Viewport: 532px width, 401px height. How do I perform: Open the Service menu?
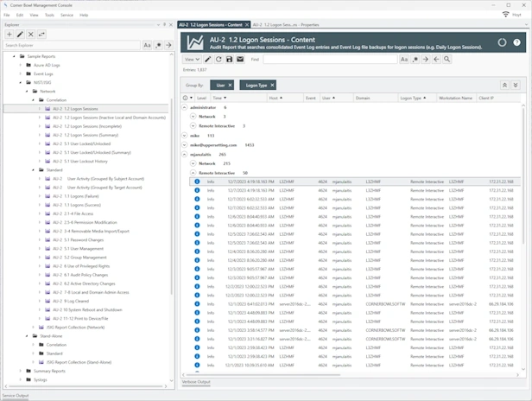(x=66, y=15)
